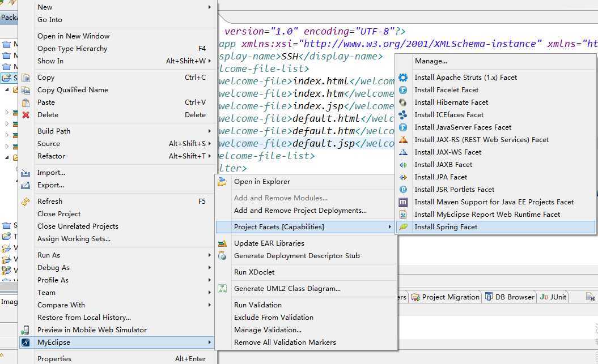Image resolution: width=598 pixels, height=364 pixels.
Task: Click Run Validation
Action: 257,305
